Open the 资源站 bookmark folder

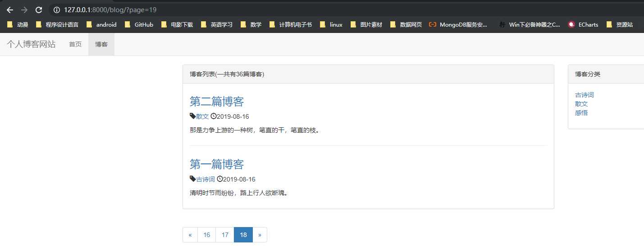point(620,25)
